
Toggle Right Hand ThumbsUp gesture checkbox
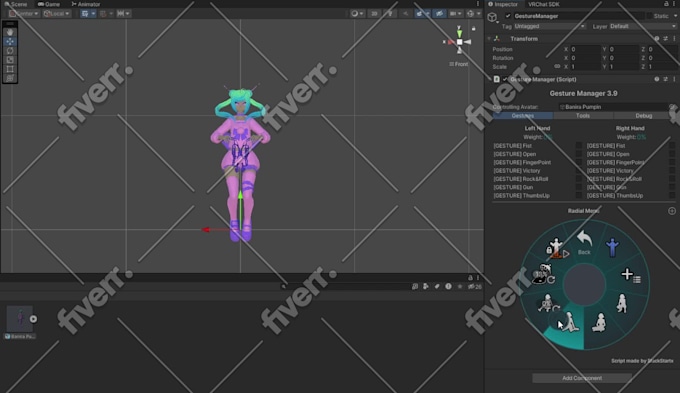[672, 195]
